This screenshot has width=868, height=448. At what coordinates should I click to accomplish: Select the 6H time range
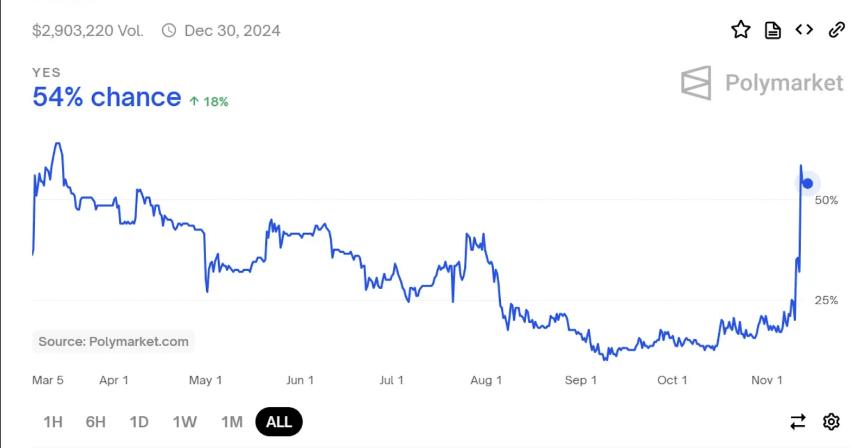pos(95,422)
